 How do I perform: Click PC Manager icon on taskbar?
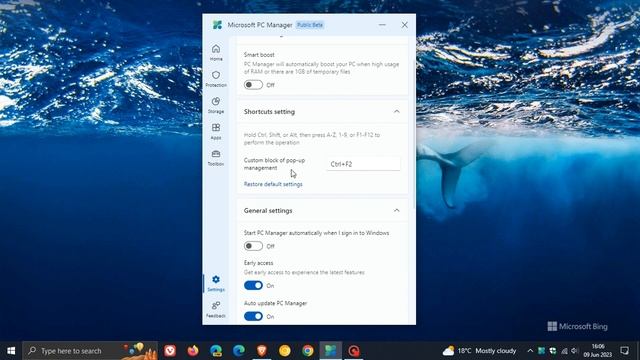pyautogui.click(x=331, y=351)
